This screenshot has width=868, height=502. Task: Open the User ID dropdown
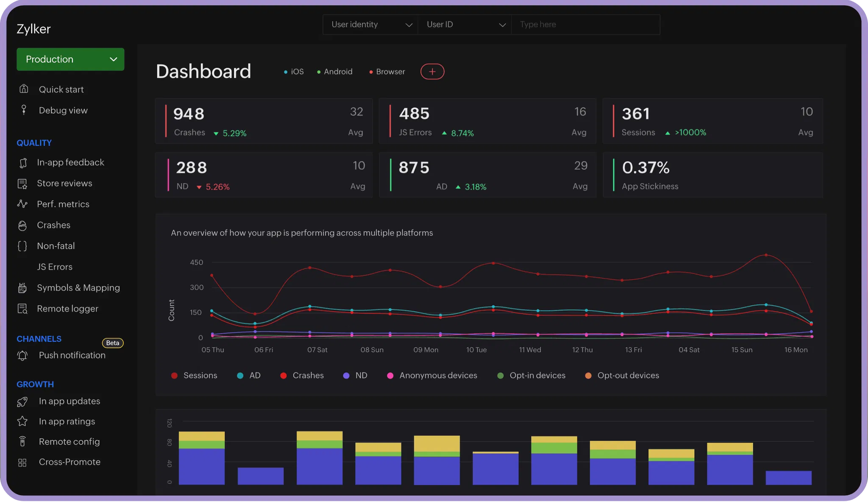point(465,25)
